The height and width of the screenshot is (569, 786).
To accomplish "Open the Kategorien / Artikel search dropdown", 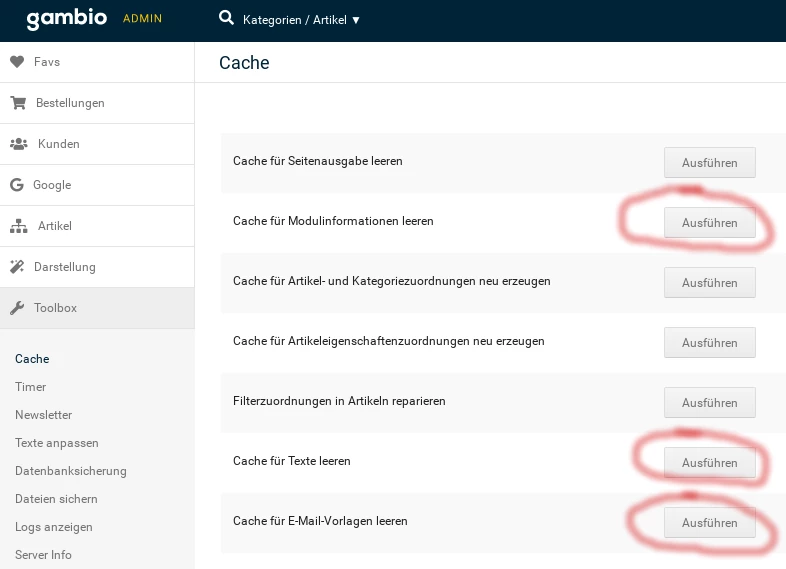I will (301, 19).
